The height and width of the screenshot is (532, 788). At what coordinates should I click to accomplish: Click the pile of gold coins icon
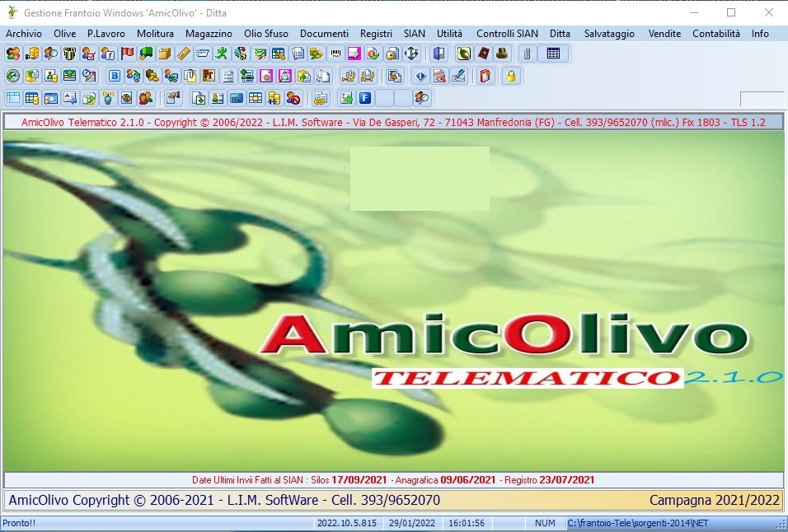pos(152,76)
